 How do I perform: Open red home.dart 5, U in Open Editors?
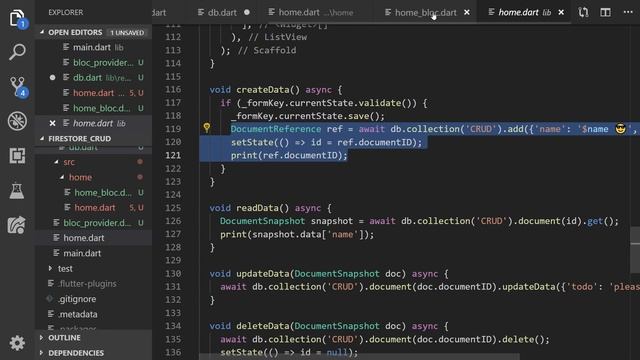click(x=93, y=93)
